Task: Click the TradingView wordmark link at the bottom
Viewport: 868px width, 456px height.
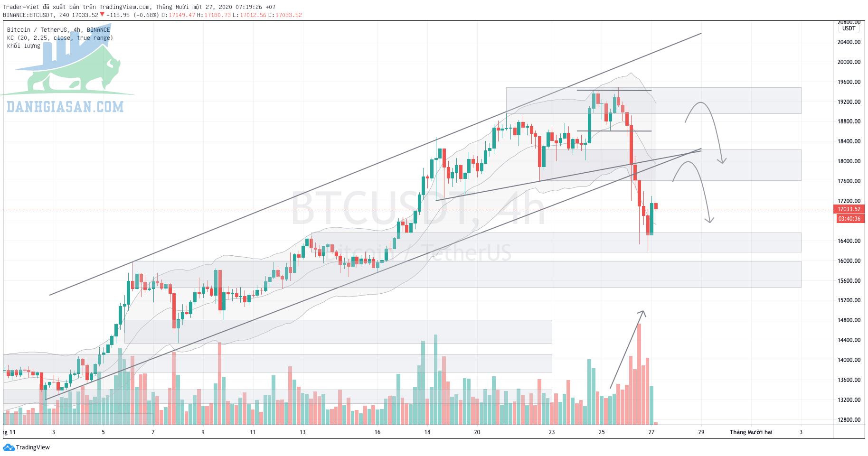Action: pyautogui.click(x=33, y=447)
